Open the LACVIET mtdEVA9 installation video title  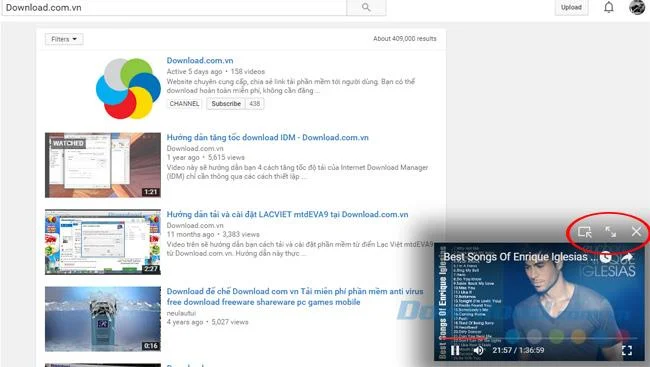(x=287, y=214)
